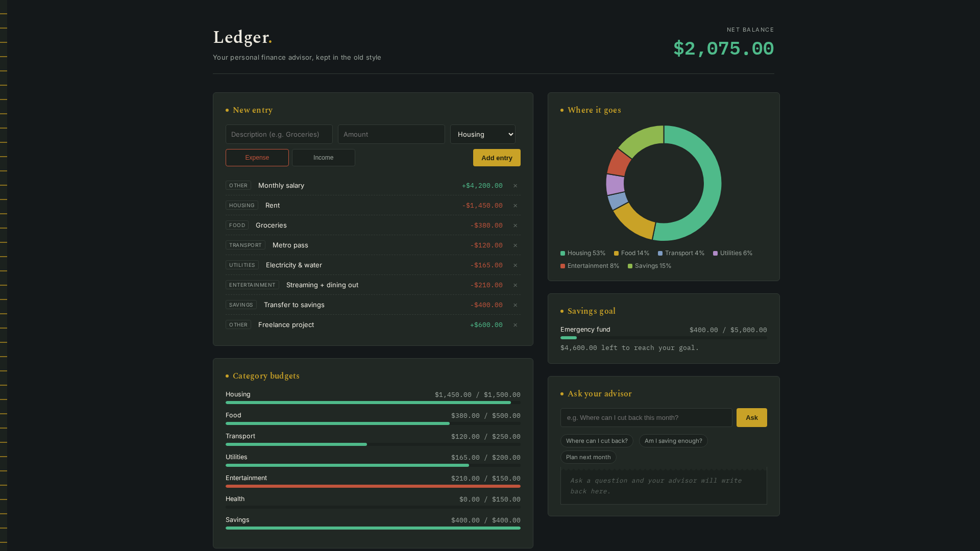Remove Streaming + dining out entry
Image resolution: width=980 pixels, height=551 pixels.
pyautogui.click(x=515, y=285)
